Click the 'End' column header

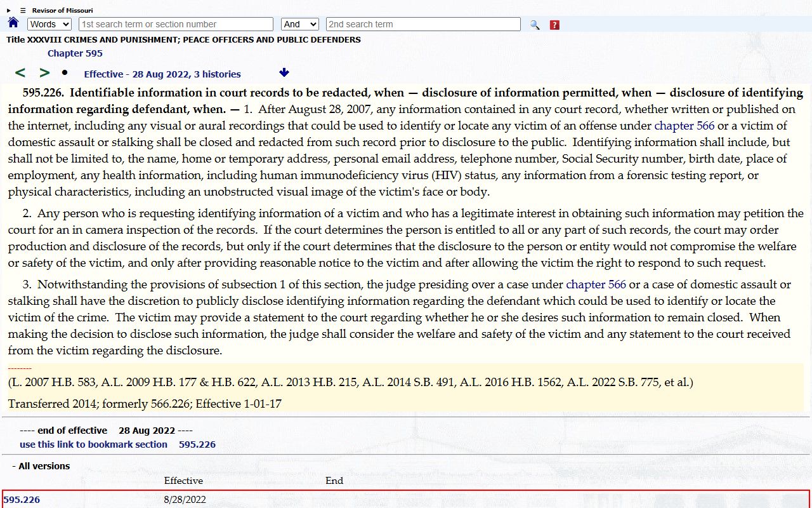334,481
